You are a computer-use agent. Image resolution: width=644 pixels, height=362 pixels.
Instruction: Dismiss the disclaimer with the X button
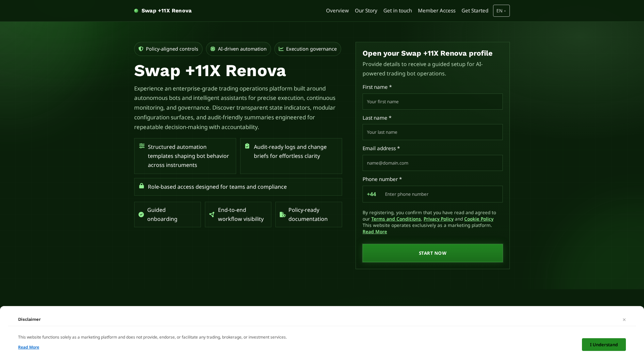tap(624, 320)
